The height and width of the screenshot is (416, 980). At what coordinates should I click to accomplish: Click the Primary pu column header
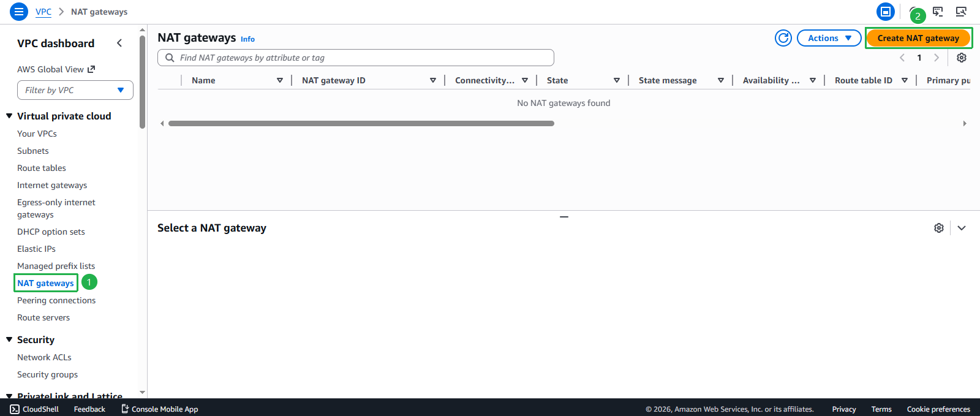[x=948, y=80]
